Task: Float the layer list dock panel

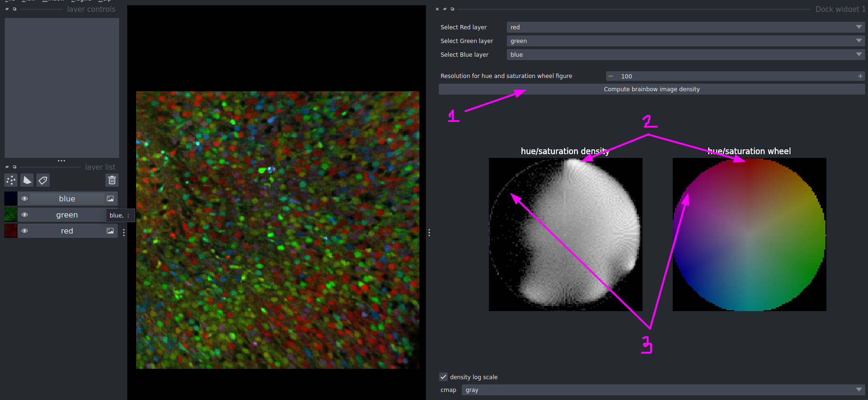Action: pos(15,167)
